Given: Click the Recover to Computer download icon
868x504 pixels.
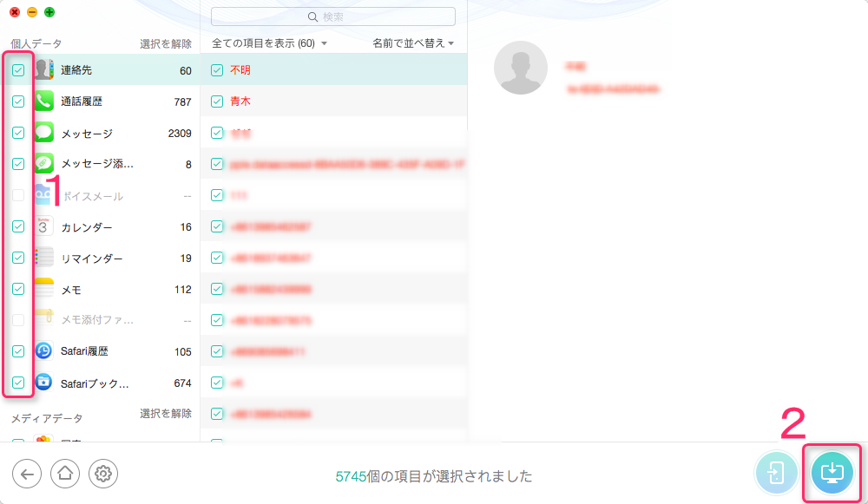Looking at the screenshot, I should (x=832, y=473).
